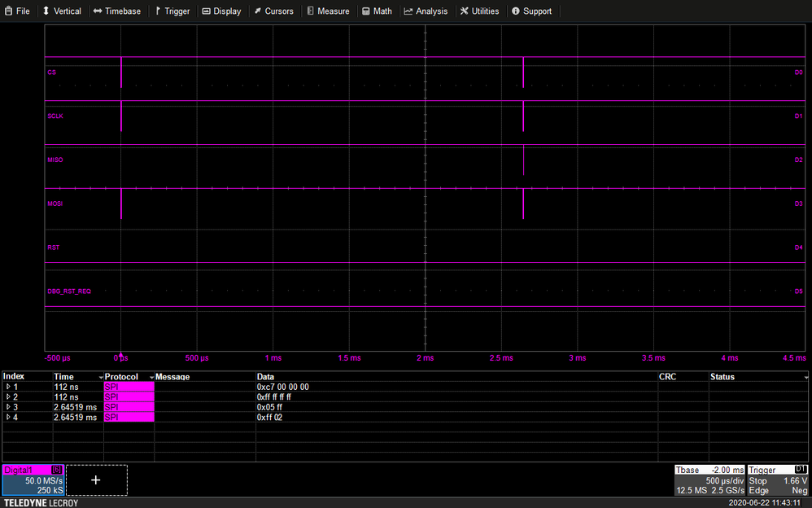Click the Timebase double-arrow icon
Screen dimensions: 812x508
(x=98, y=11)
